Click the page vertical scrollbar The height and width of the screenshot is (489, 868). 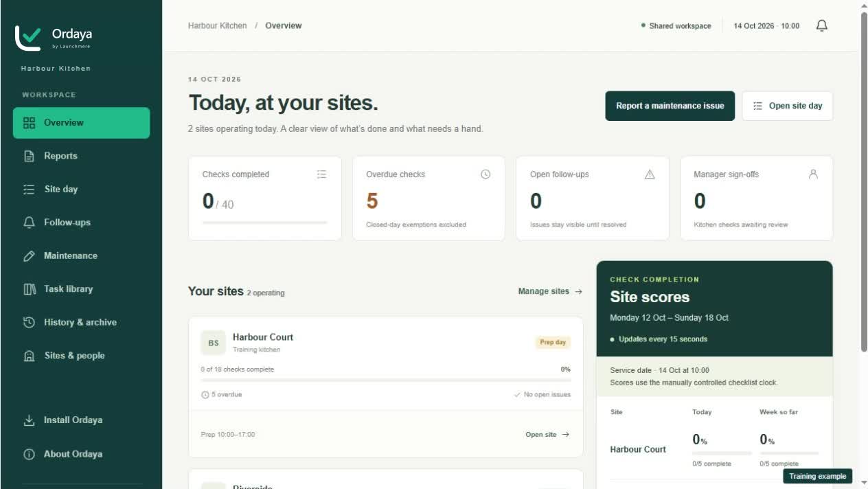point(863,182)
